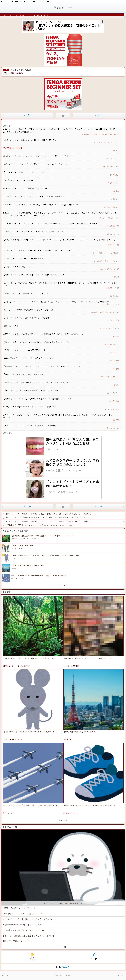Expand もっと見る under まとめ カテゴリ人気ブログ
126x980 pixels.
coord(63,585)
